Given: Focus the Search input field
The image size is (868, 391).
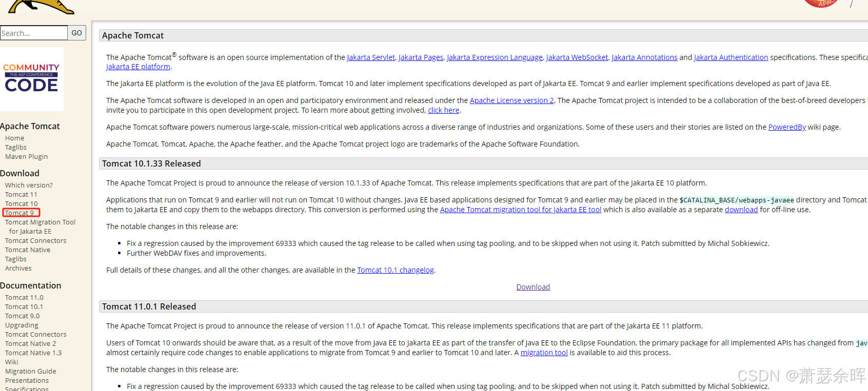Looking at the screenshot, I should [x=34, y=33].
